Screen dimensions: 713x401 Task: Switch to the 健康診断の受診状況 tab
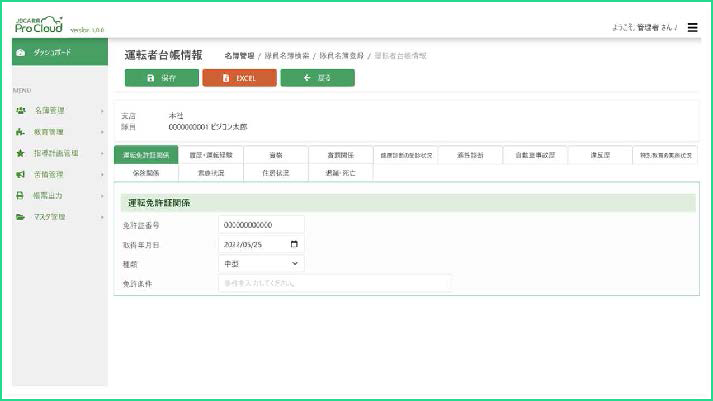point(405,155)
